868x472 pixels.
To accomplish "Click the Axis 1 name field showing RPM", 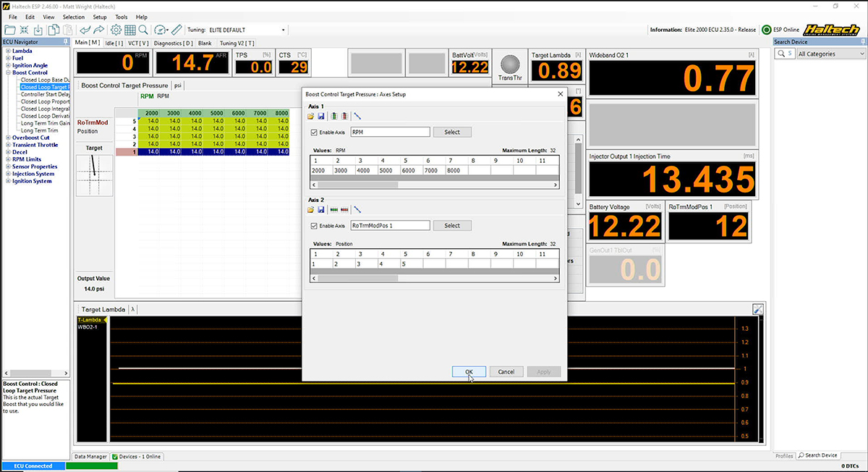I will [x=391, y=132].
